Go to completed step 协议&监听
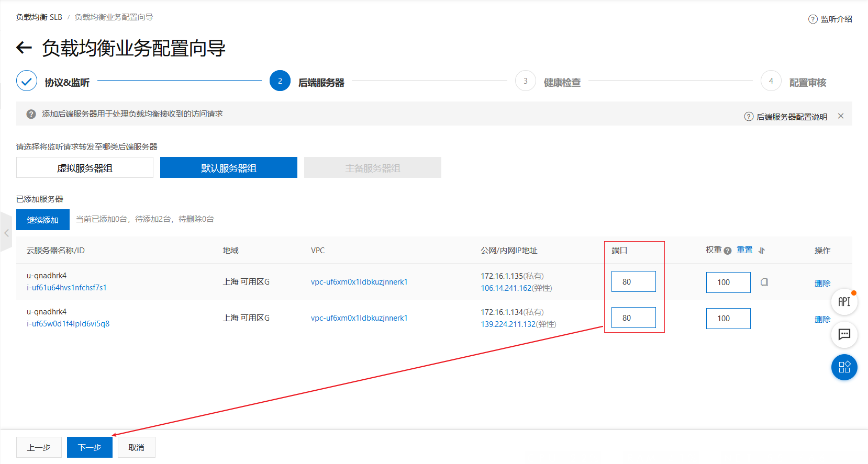868x464 pixels. (x=53, y=82)
